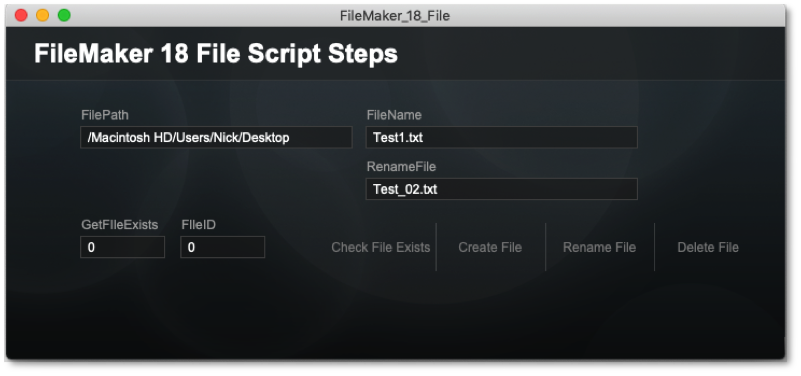Click the FileID label
Screen dimensions: 801x376
pos(199,225)
